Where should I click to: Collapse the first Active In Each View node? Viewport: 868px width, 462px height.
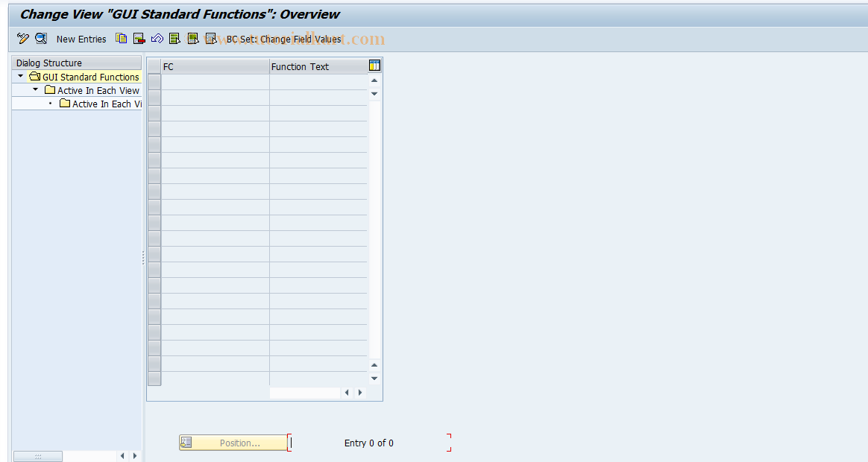pyautogui.click(x=36, y=89)
